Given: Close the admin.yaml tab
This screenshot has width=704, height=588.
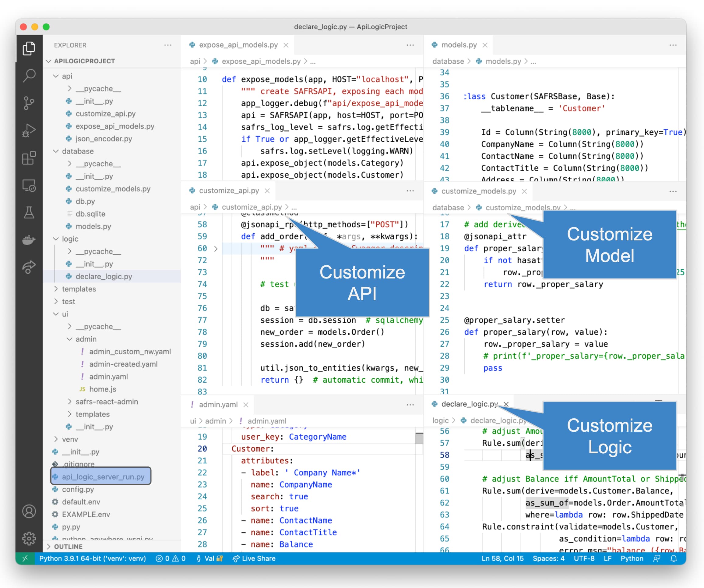Looking at the screenshot, I should 246,405.
